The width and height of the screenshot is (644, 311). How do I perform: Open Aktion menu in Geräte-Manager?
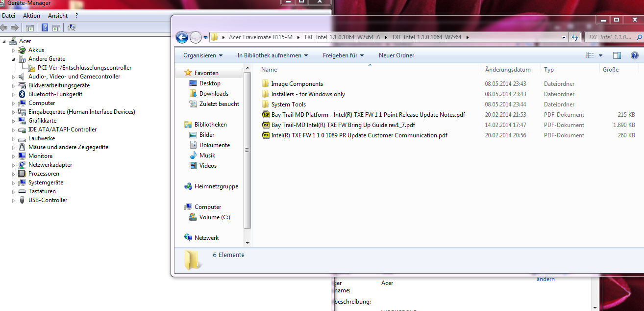pos(31,16)
